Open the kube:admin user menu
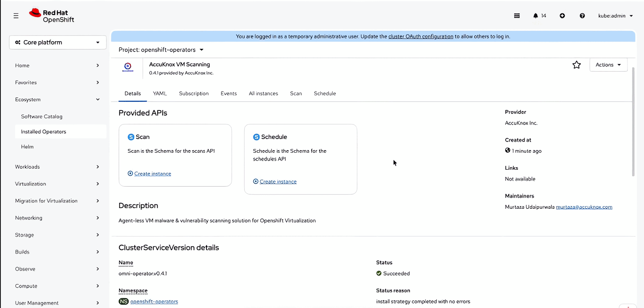This screenshot has width=644, height=308. point(615,16)
